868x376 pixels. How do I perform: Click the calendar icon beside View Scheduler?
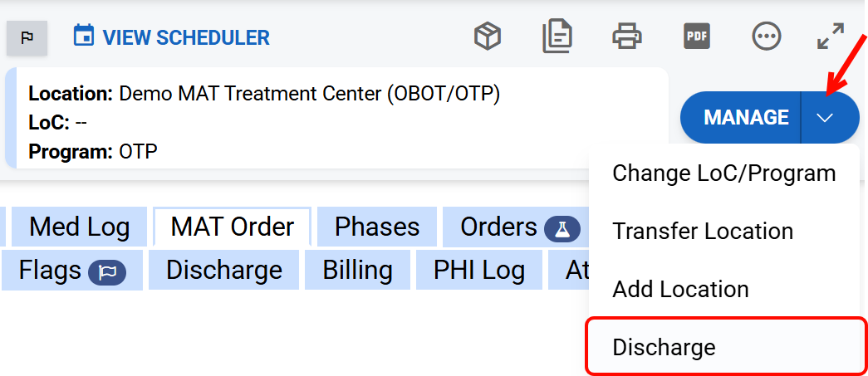83,37
